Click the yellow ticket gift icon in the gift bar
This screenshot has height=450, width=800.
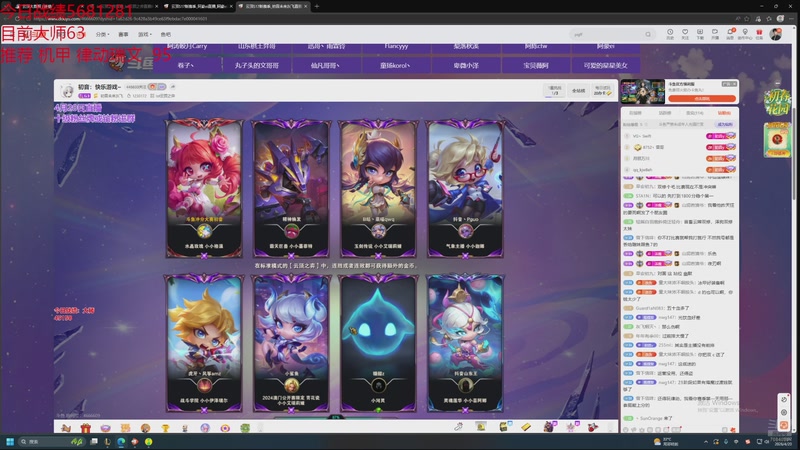526,427
